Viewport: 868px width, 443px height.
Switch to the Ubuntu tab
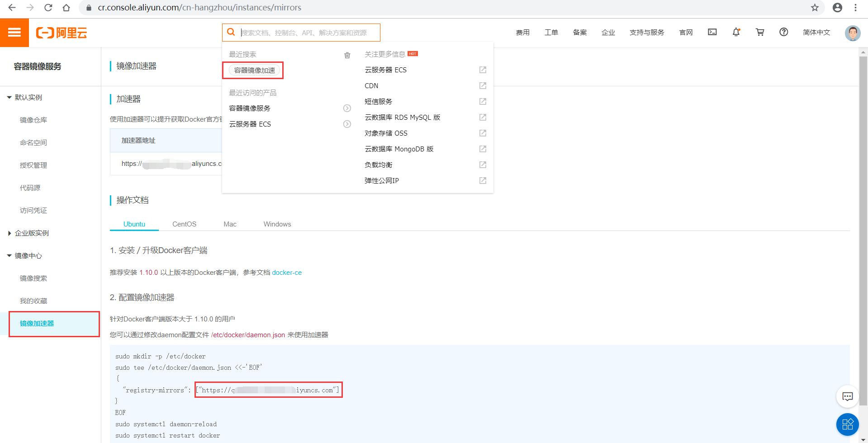134,224
